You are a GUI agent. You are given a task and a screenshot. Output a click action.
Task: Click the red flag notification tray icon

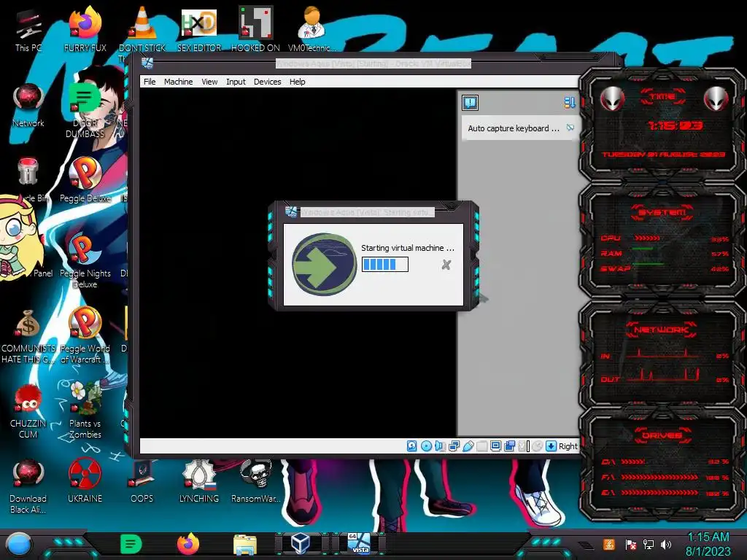(x=630, y=544)
